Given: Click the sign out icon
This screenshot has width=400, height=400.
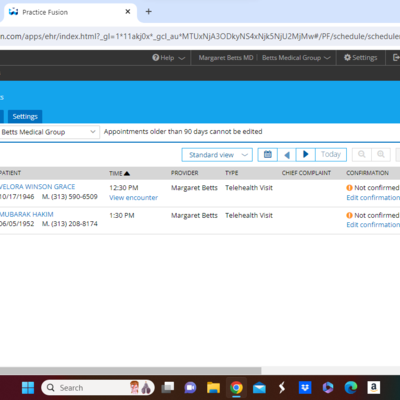Looking at the screenshot, I should (x=396, y=58).
